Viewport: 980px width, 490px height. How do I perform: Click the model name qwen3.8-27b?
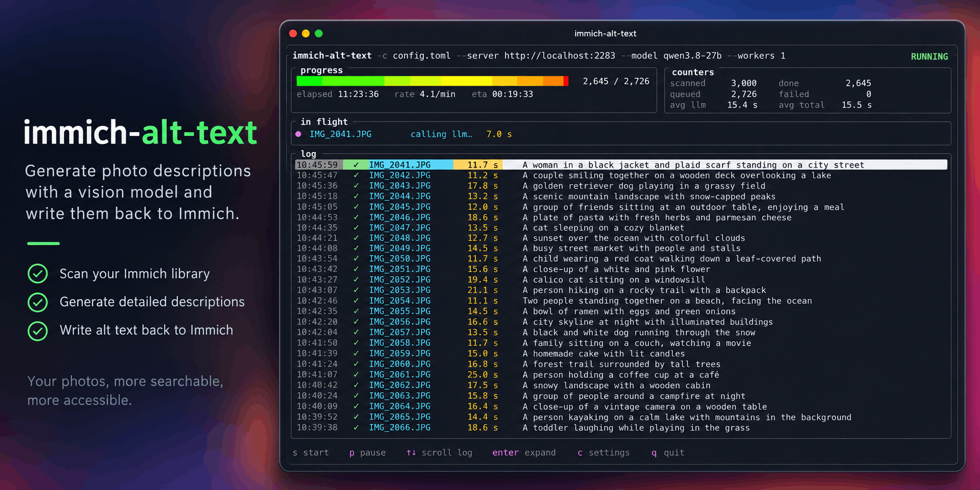coord(692,56)
